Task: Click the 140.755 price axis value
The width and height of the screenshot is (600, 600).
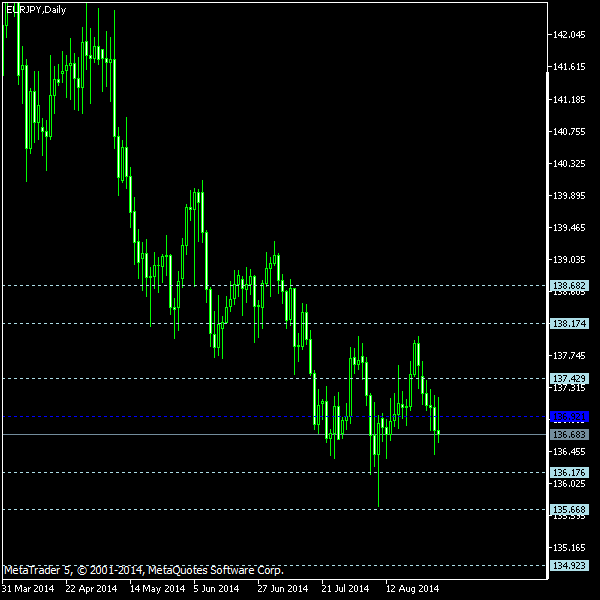Action: pyautogui.click(x=569, y=132)
